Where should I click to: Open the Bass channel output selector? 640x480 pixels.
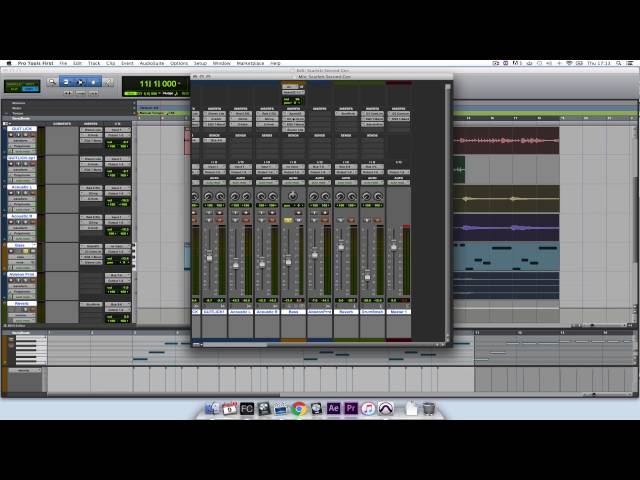coord(293,168)
